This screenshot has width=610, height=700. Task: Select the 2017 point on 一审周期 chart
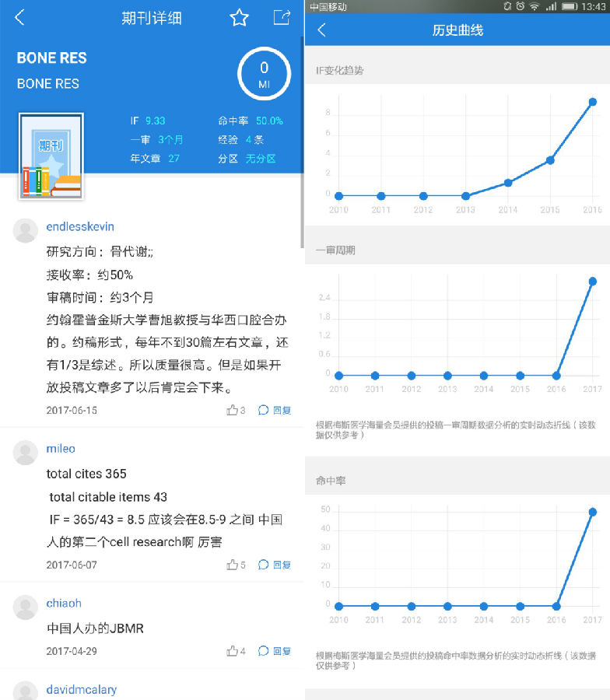coord(592,281)
